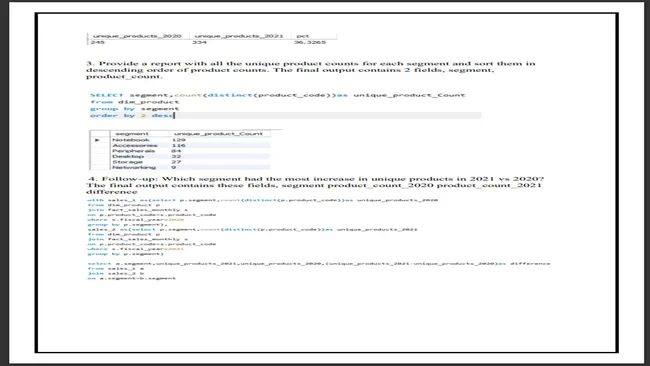This screenshot has width=650, height=366.
Task: Select the Accessories segment cell
Action: 135,145
